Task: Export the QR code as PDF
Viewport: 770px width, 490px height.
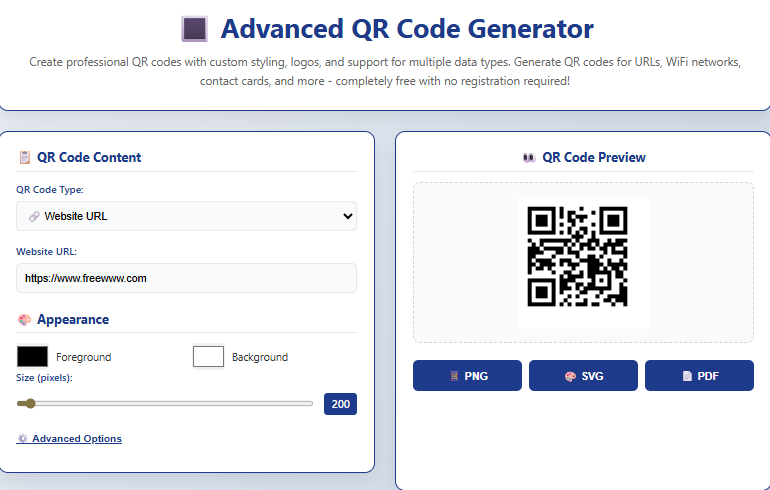Action: pos(699,376)
